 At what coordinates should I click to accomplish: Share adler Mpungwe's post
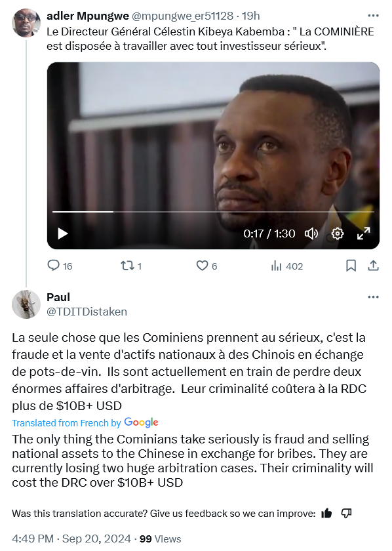pos(373,266)
